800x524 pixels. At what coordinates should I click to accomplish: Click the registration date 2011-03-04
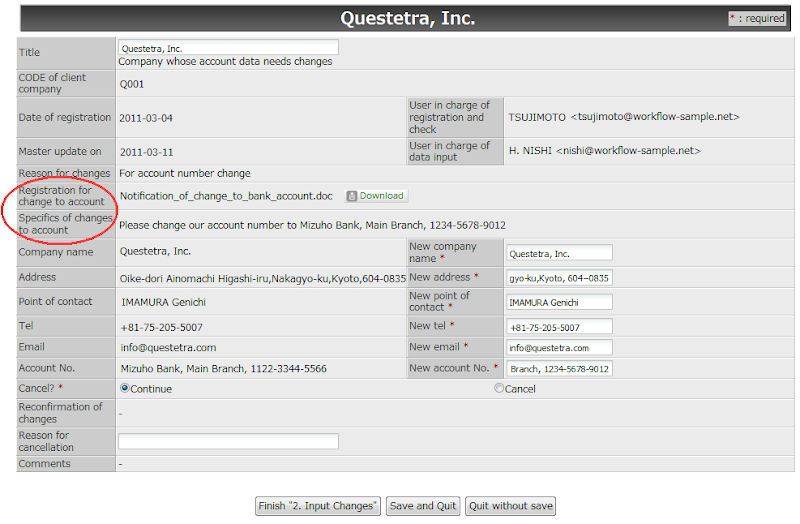pos(146,118)
